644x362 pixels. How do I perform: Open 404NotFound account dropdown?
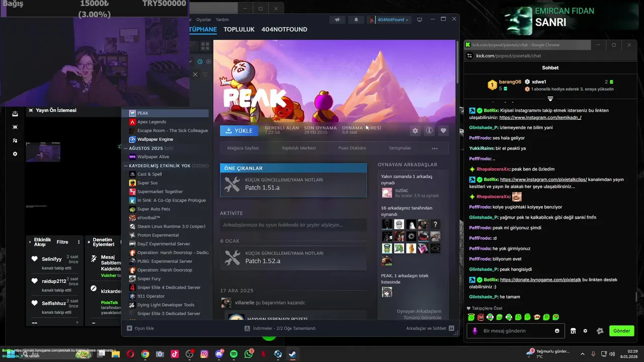click(390, 20)
